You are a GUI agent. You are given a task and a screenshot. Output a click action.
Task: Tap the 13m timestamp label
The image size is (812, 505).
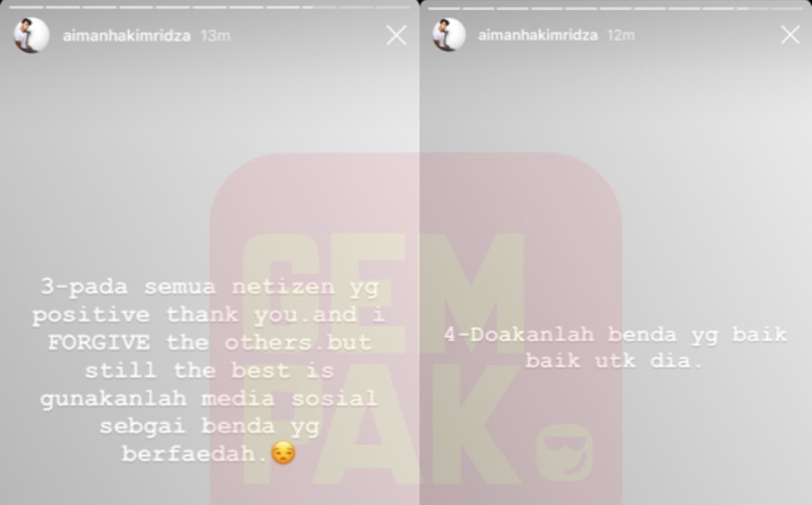point(216,36)
